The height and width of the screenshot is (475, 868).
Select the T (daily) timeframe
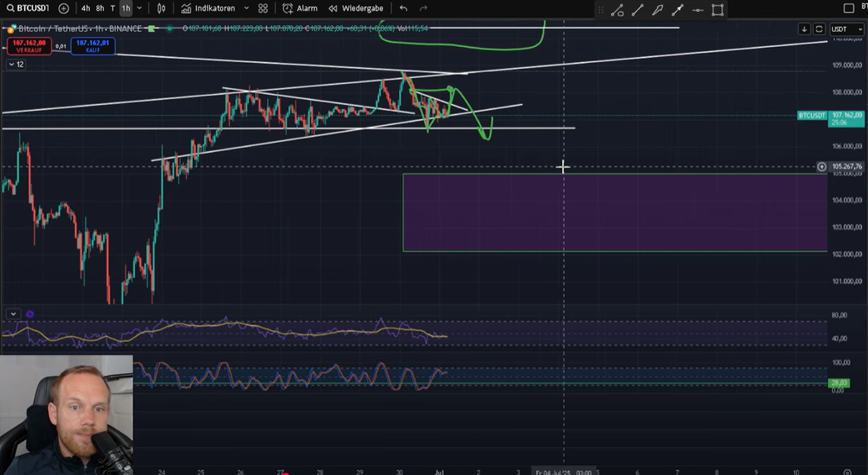click(113, 8)
